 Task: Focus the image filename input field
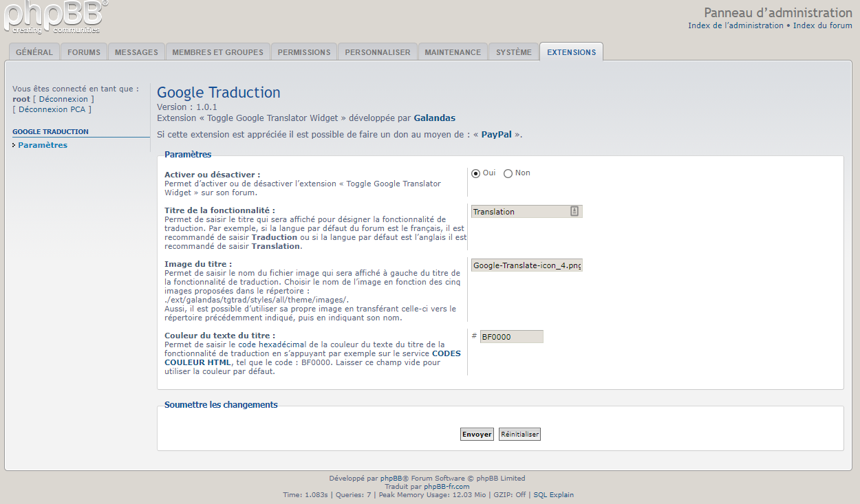pyautogui.click(x=527, y=265)
